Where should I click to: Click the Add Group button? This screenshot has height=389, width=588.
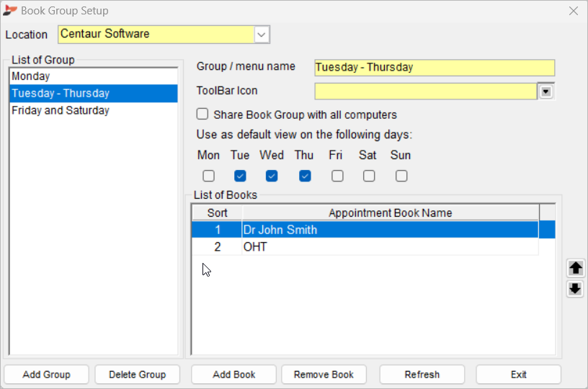tap(47, 375)
